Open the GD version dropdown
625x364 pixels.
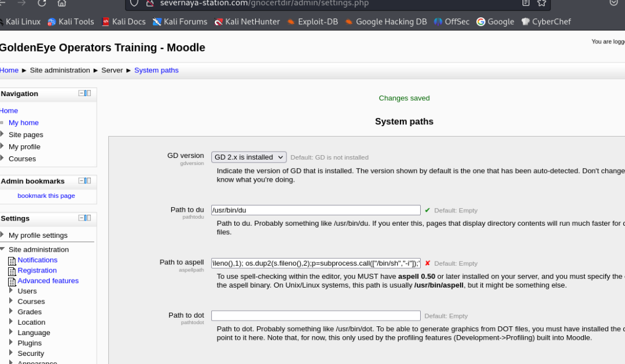coord(249,157)
